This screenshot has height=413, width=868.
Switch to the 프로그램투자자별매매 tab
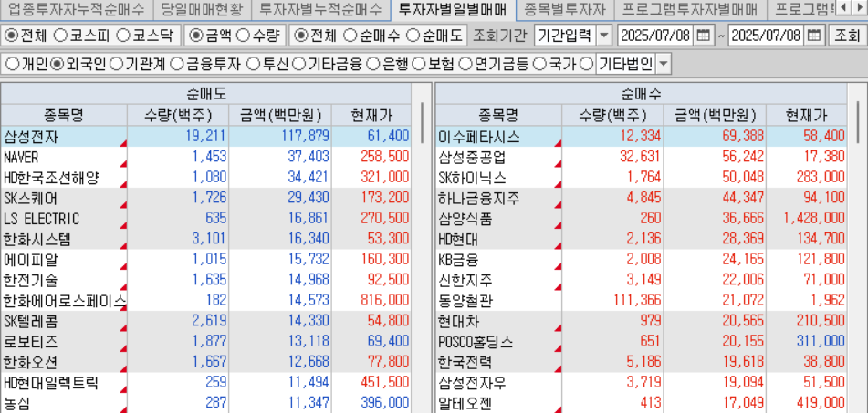[689, 9]
